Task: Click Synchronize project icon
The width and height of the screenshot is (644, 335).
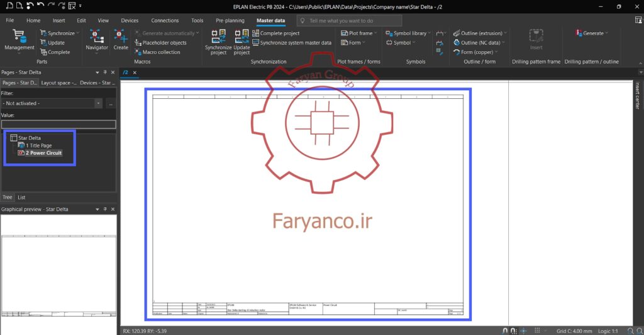Action: [218, 36]
